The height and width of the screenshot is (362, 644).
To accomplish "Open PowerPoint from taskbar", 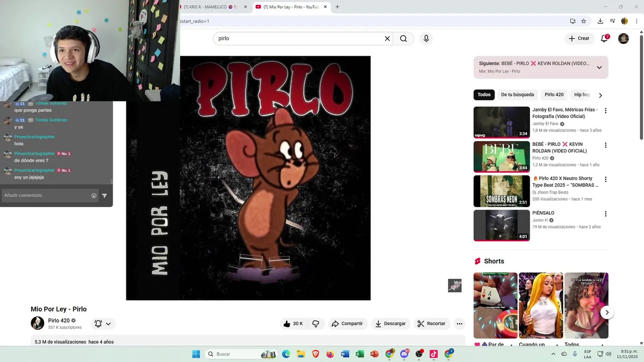I will 374,354.
